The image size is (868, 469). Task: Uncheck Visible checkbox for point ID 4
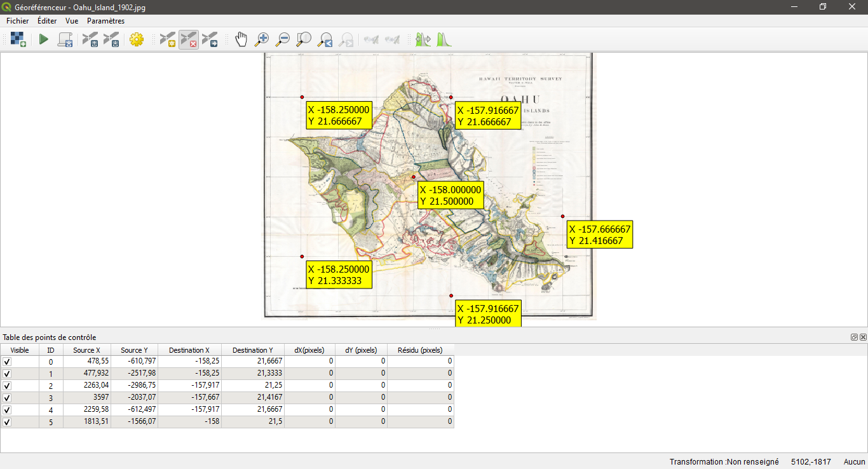pyautogui.click(x=7, y=410)
